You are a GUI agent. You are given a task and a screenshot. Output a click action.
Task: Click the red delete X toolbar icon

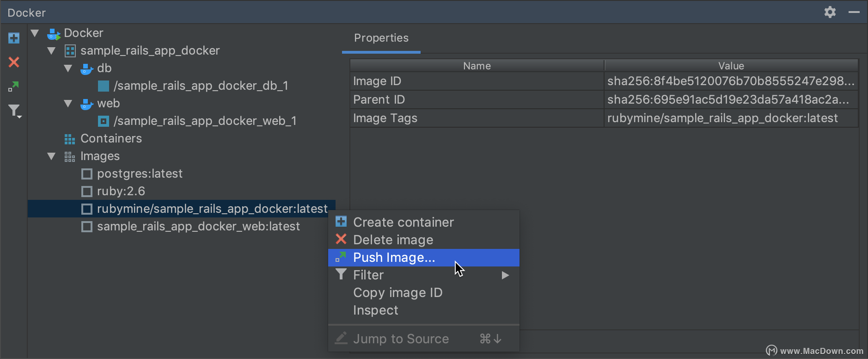pos(14,62)
